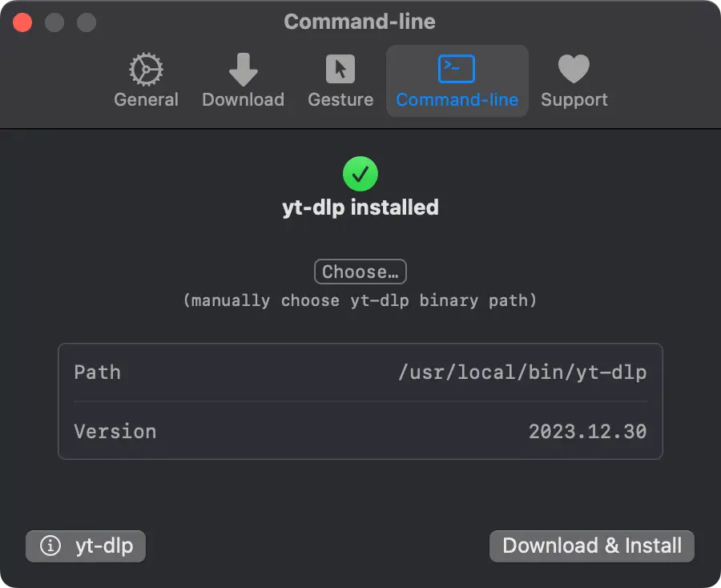Open the Support heart icon
The image size is (721, 588).
click(x=574, y=70)
